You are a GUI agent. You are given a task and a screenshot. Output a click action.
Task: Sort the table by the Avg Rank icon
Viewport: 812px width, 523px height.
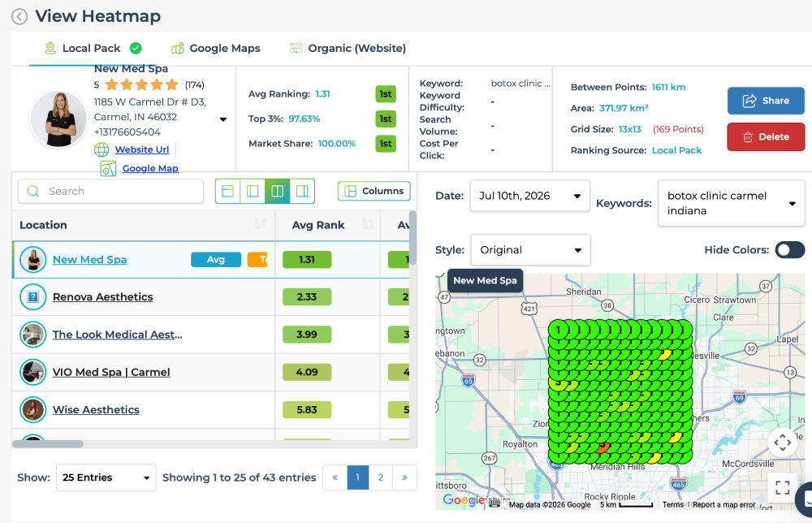pos(368,223)
